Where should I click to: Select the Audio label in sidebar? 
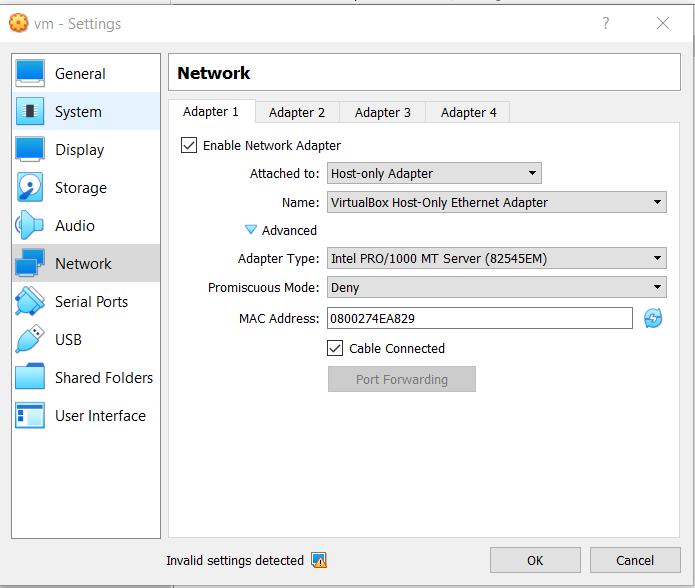pyautogui.click(x=75, y=226)
